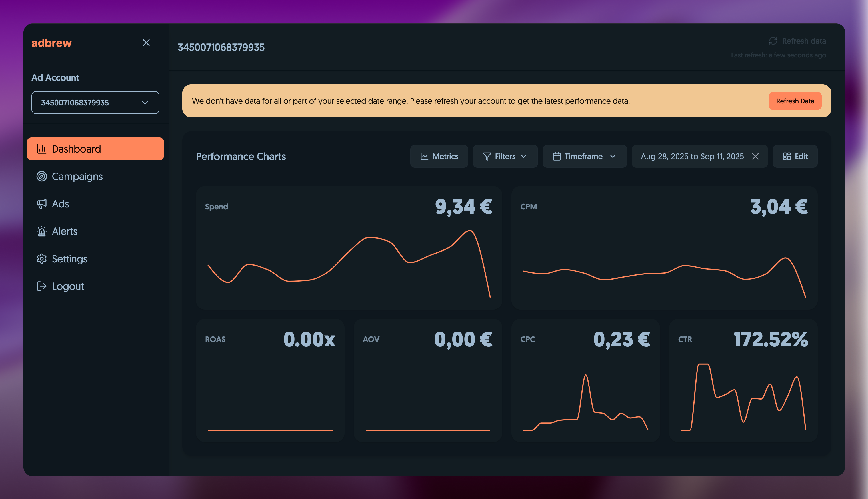868x499 pixels.
Task: Click the Campaigns target icon
Action: pyautogui.click(x=41, y=176)
